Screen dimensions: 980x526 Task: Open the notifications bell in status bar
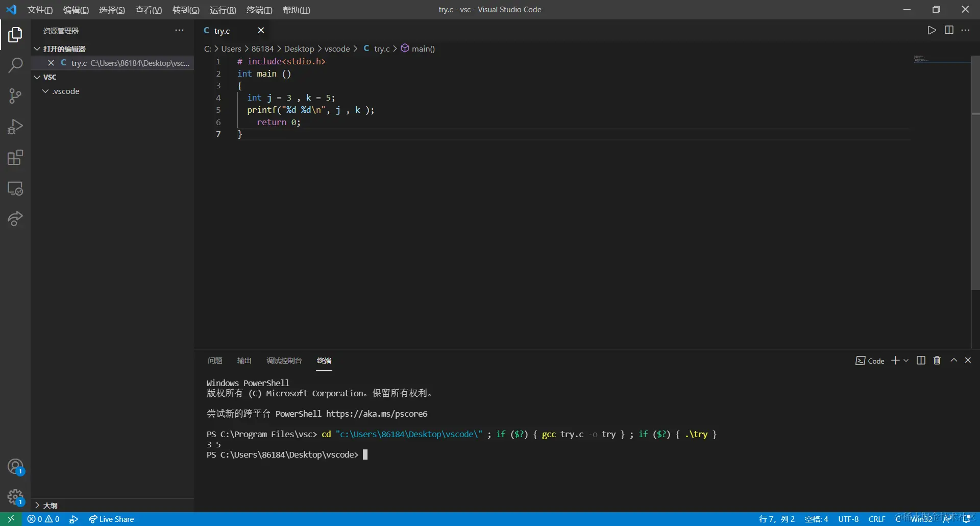point(967,519)
